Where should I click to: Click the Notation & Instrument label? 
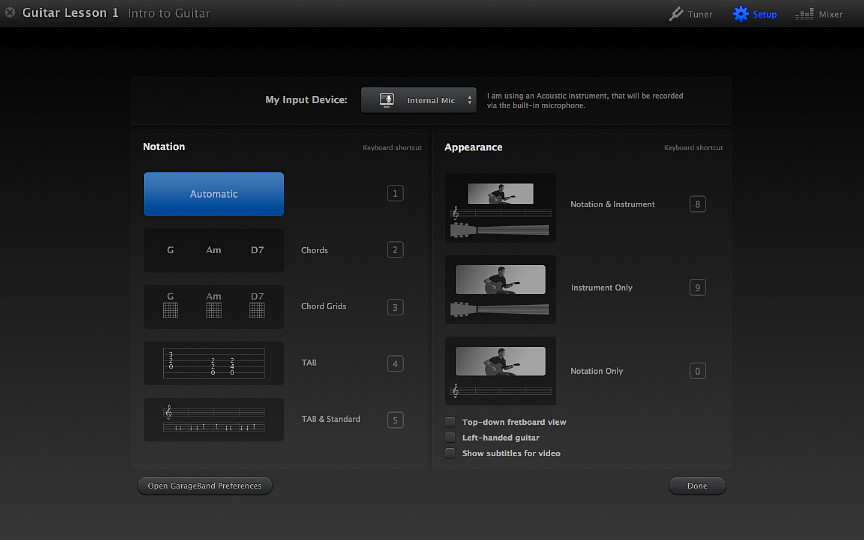(613, 204)
